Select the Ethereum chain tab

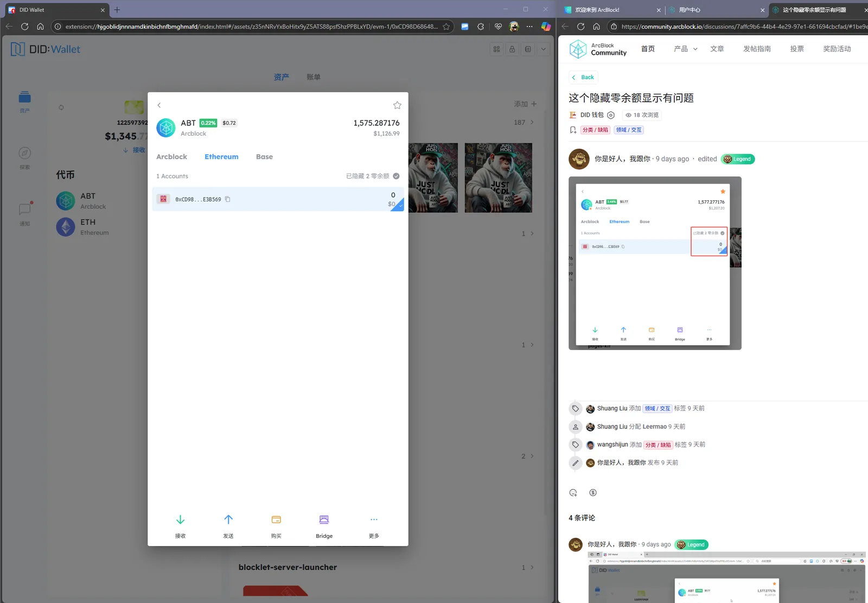221,157
